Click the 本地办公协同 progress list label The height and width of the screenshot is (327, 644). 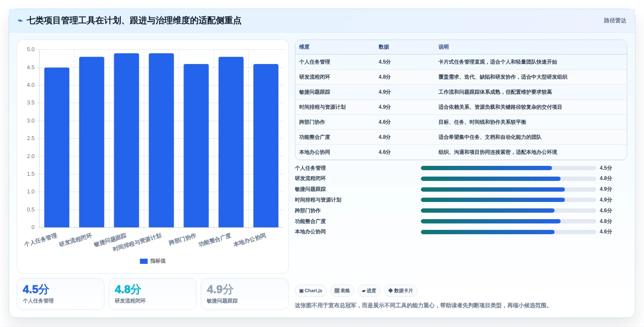point(310,232)
